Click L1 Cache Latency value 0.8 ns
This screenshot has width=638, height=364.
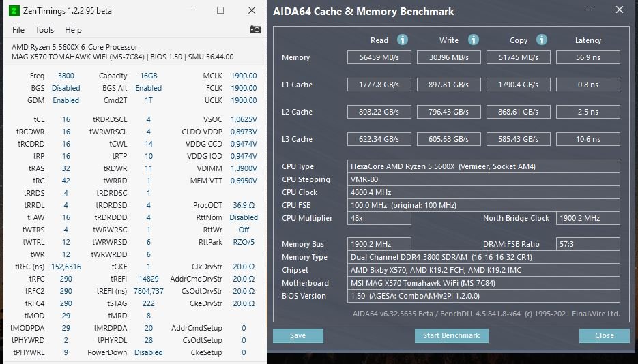588,85
